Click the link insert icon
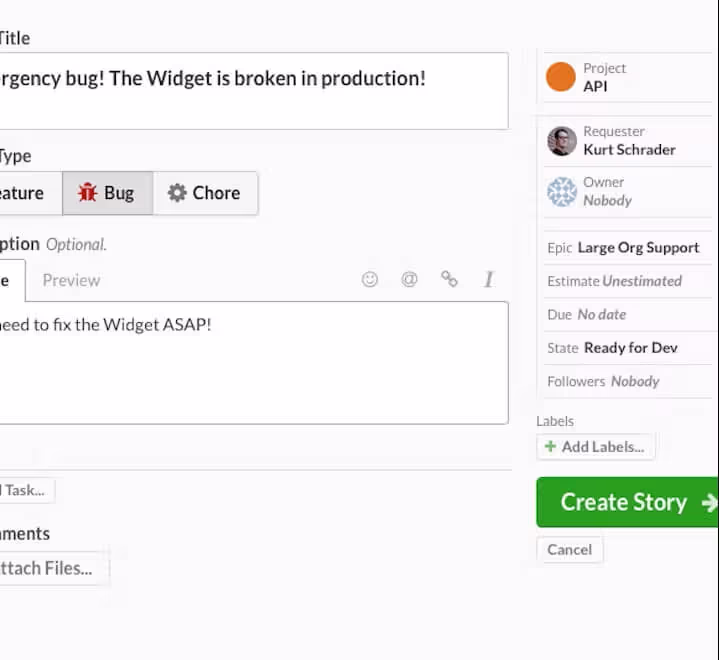Screen dimensions: 719x660 tap(449, 279)
